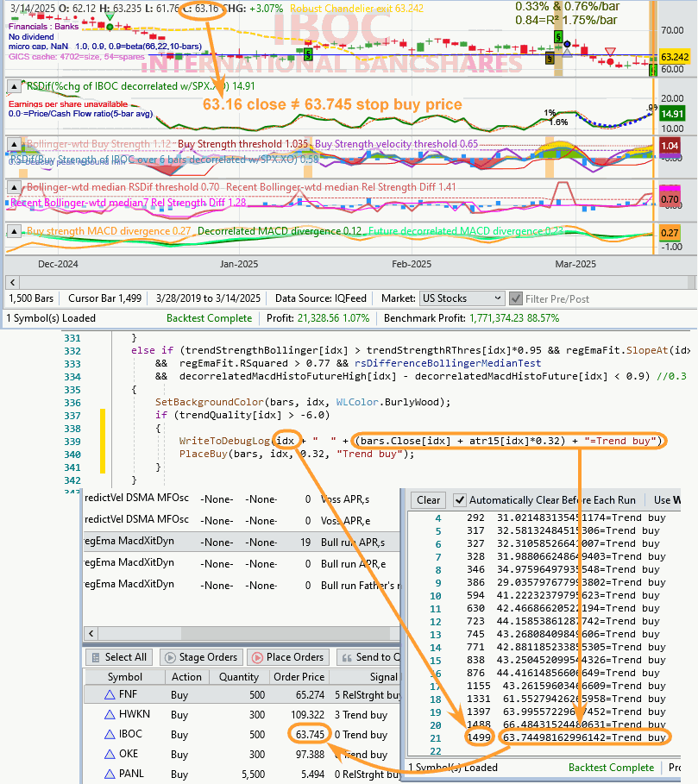698x784 pixels.
Task: Click the Place Orders button
Action: point(287,657)
